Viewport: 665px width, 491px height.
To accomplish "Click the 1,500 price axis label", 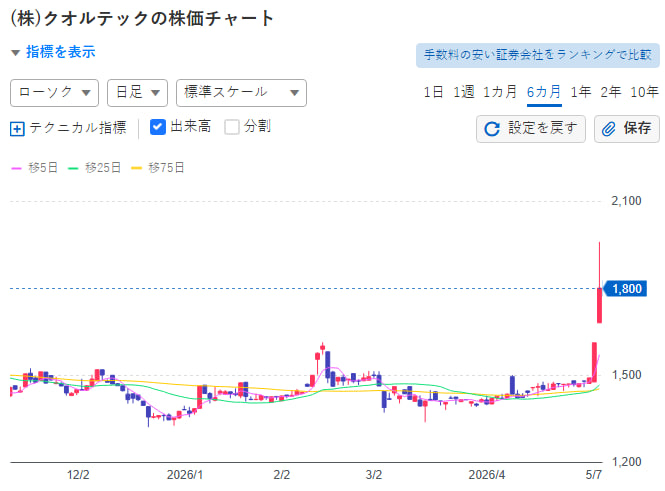I will tap(626, 375).
